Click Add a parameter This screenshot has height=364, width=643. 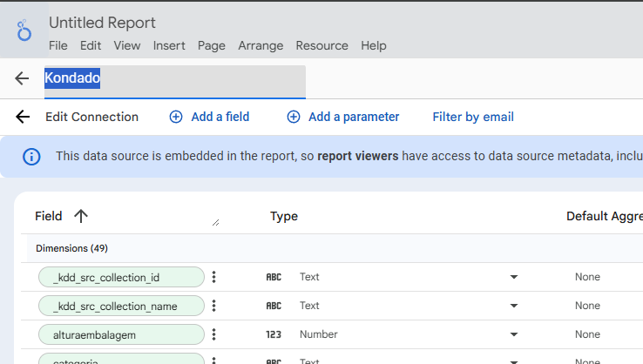pos(354,117)
